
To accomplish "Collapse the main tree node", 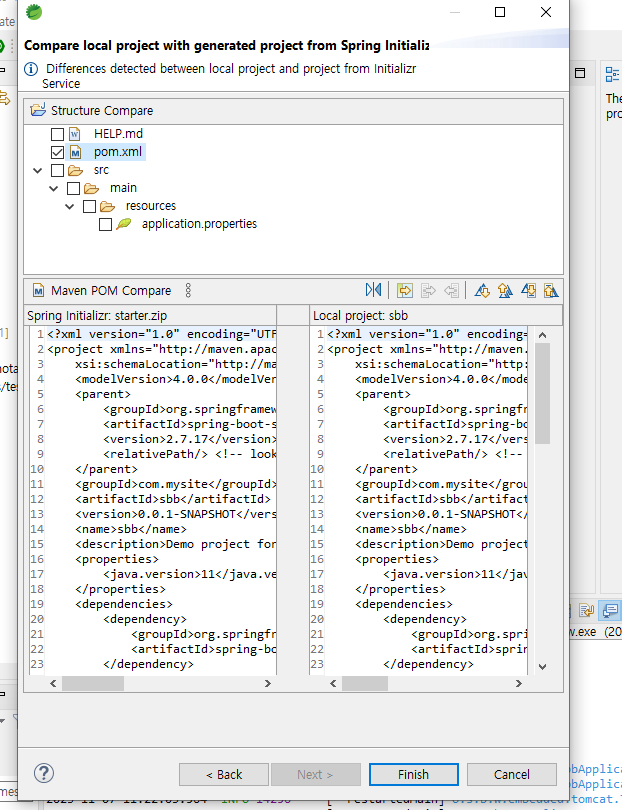I will pyautogui.click(x=54, y=188).
